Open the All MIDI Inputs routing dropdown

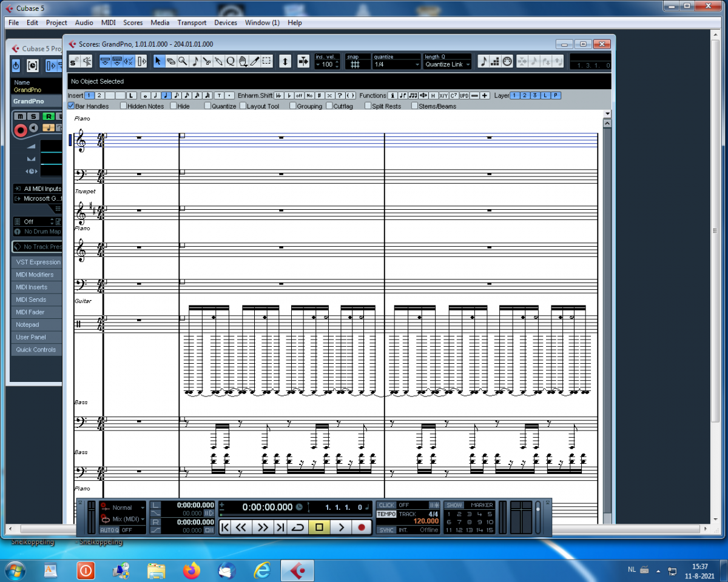pos(38,189)
